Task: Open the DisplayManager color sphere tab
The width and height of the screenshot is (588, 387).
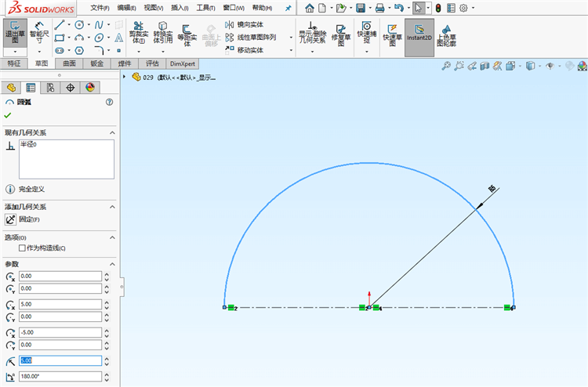Action: [x=90, y=88]
